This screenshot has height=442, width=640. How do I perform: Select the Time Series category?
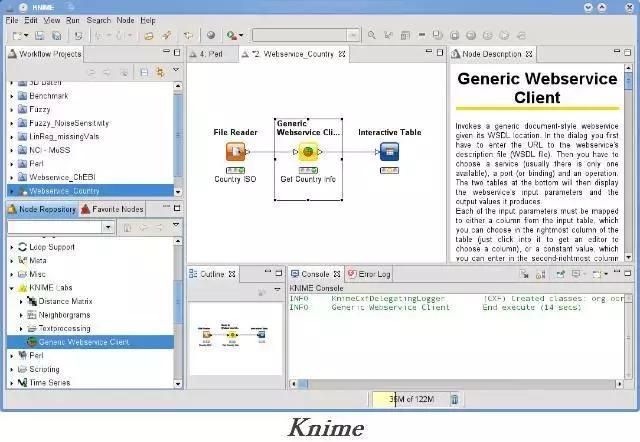49,383
